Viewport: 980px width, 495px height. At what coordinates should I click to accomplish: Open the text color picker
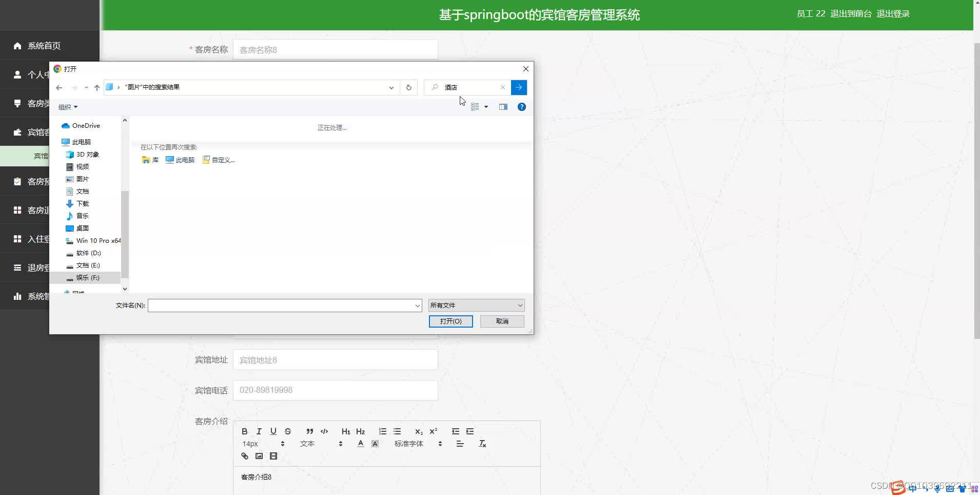(361, 444)
